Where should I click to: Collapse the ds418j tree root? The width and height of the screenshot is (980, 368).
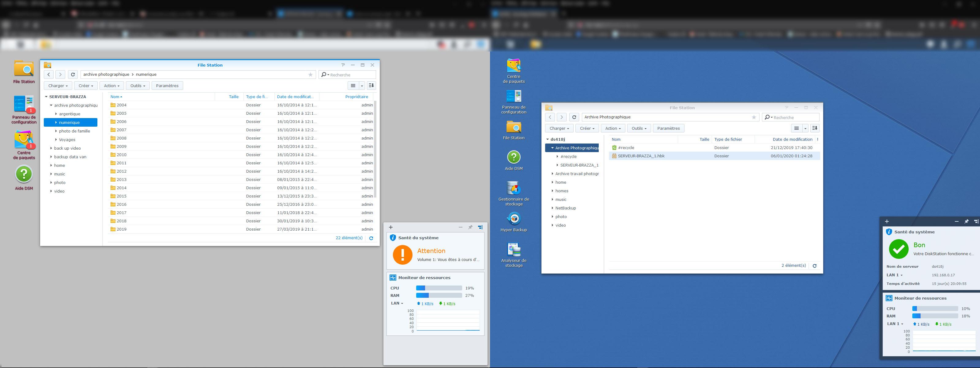(548, 140)
